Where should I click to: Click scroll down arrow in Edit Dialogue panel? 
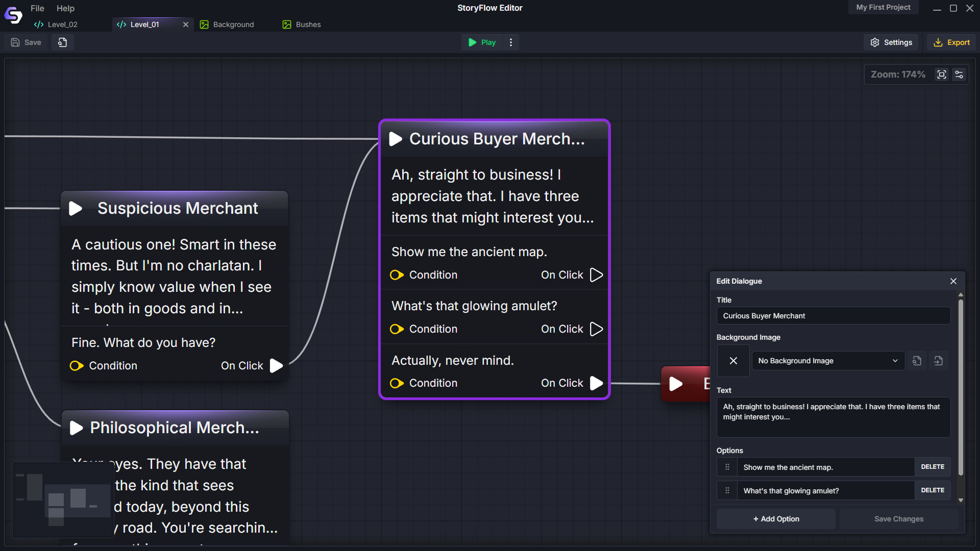pos(961,500)
